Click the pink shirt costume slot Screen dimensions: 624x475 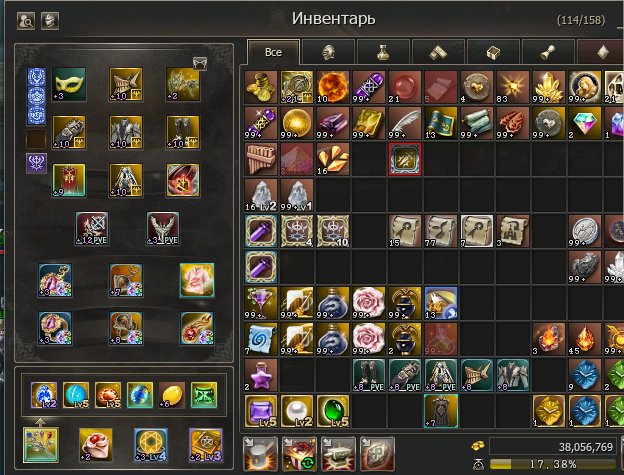[197, 280]
